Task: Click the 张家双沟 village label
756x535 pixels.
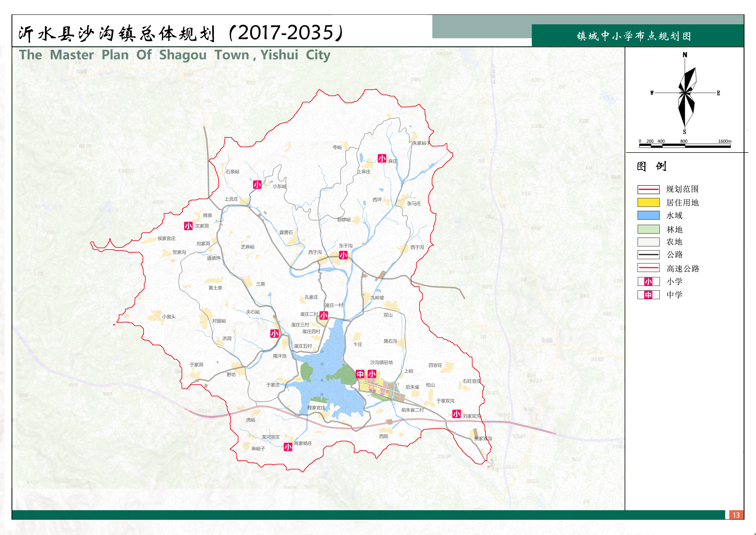Action: 483,438
